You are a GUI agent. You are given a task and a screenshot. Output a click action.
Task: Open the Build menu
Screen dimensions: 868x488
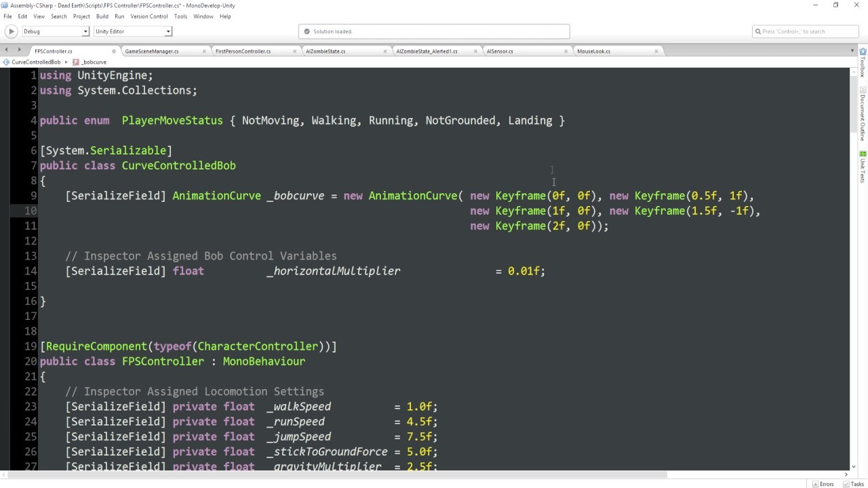click(x=102, y=16)
